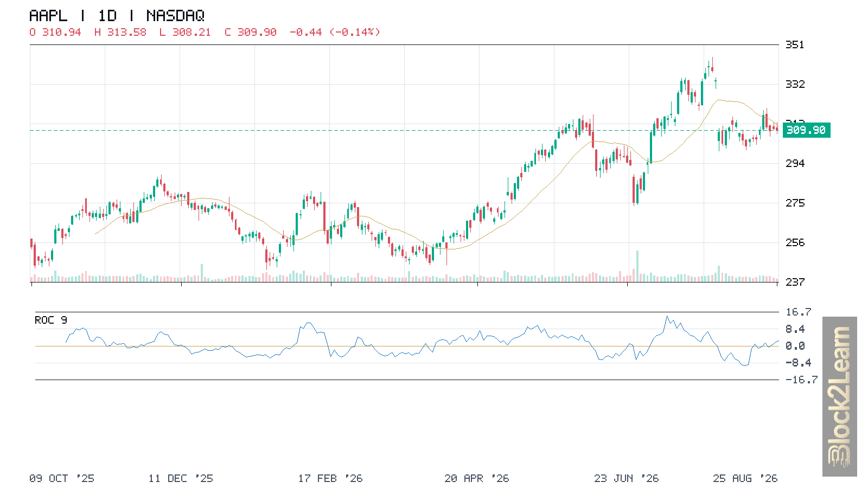Click the close price C 309.90
This screenshot has height=488, width=868.
click(x=251, y=32)
